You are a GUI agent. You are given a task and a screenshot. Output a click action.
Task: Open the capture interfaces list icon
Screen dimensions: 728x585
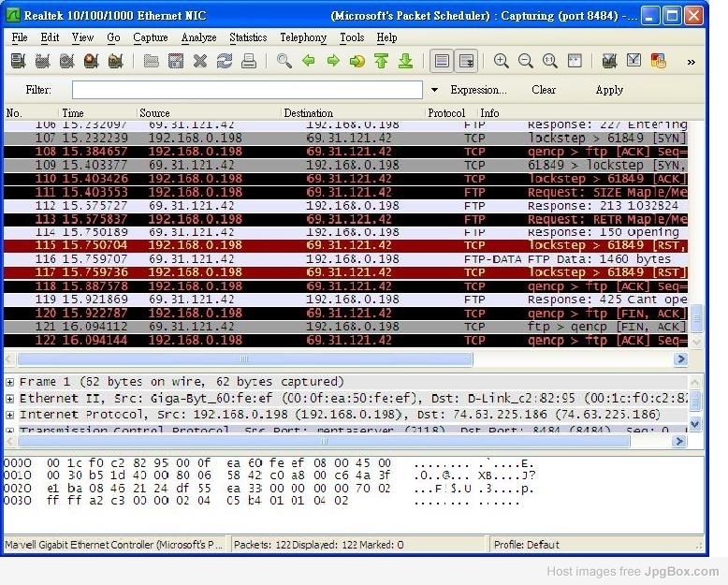[x=18, y=61]
